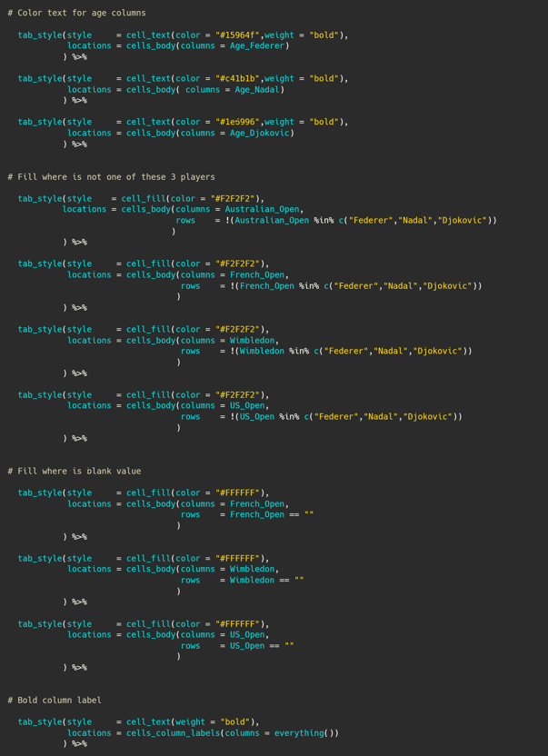
Task: Click "Djokovic" in the US_Open %in% filter
Action: click(x=430, y=416)
